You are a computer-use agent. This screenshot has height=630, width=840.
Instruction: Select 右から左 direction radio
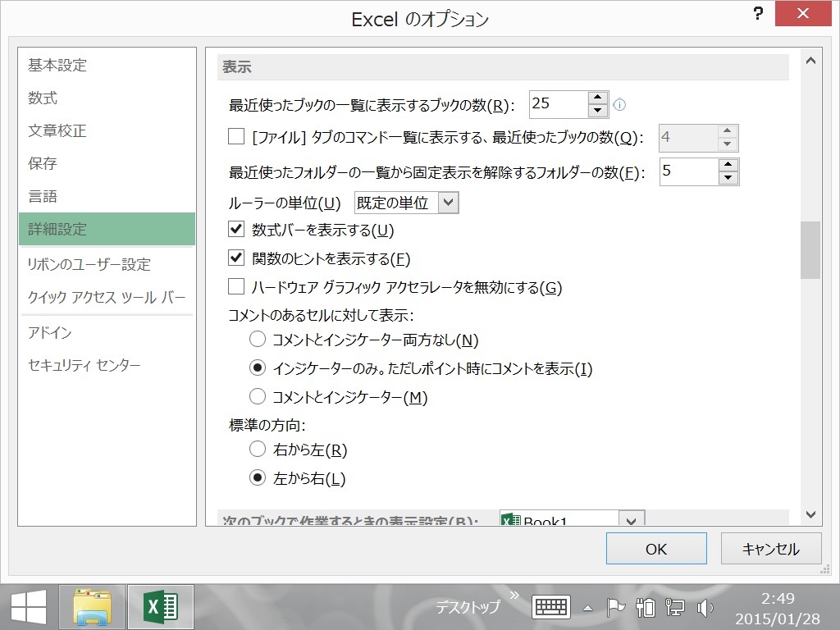pos(258,449)
